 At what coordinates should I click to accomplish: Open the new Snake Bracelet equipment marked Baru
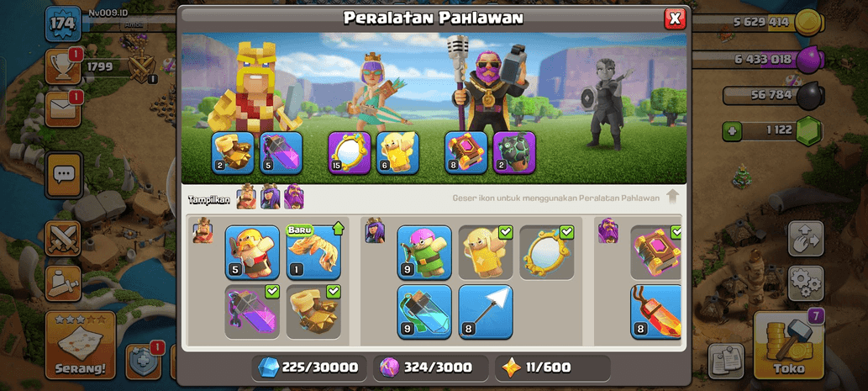[x=313, y=252]
